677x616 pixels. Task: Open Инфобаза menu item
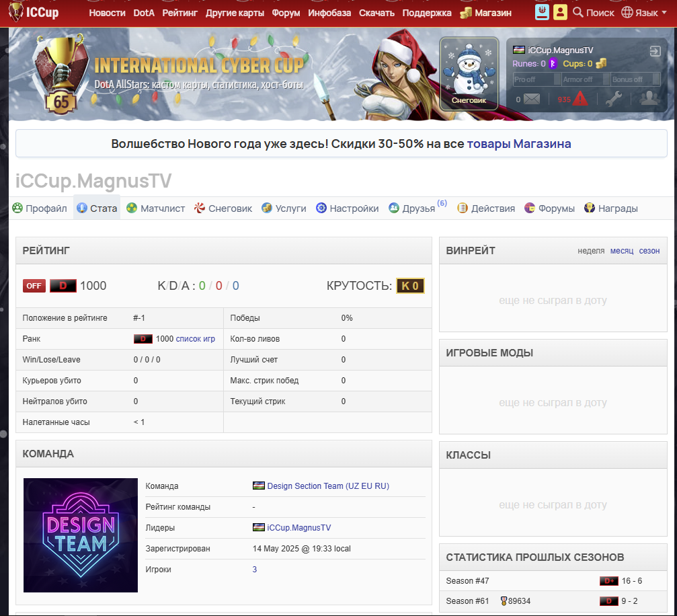(x=329, y=13)
